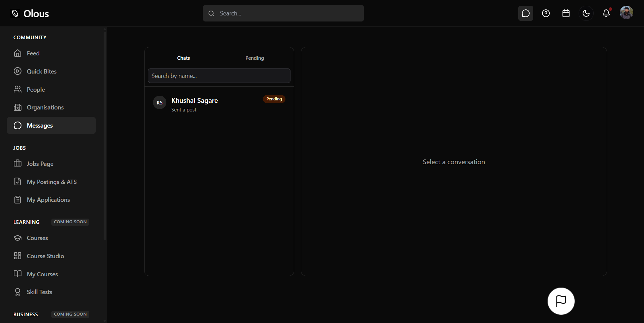Click the Course Studio grid icon
Viewport: 644px width, 323px height.
(18, 256)
